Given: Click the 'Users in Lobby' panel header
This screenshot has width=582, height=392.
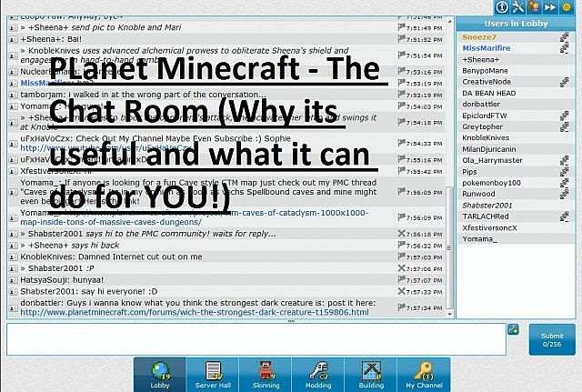Looking at the screenshot, I should pos(516,24).
